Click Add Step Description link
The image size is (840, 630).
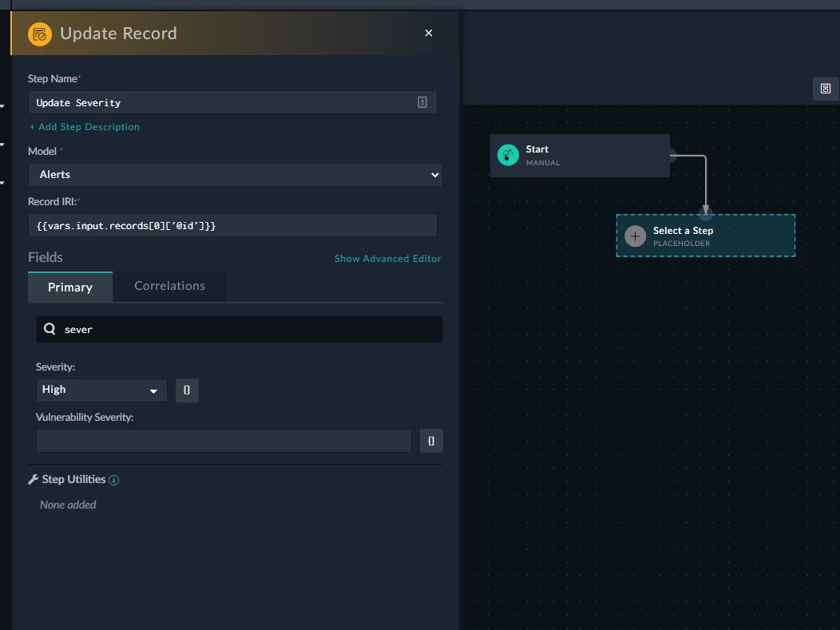[85, 127]
